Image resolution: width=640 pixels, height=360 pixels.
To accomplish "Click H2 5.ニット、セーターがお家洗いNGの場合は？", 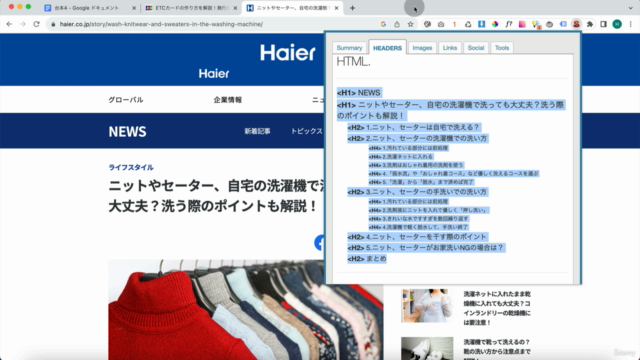I will click(x=426, y=248).
